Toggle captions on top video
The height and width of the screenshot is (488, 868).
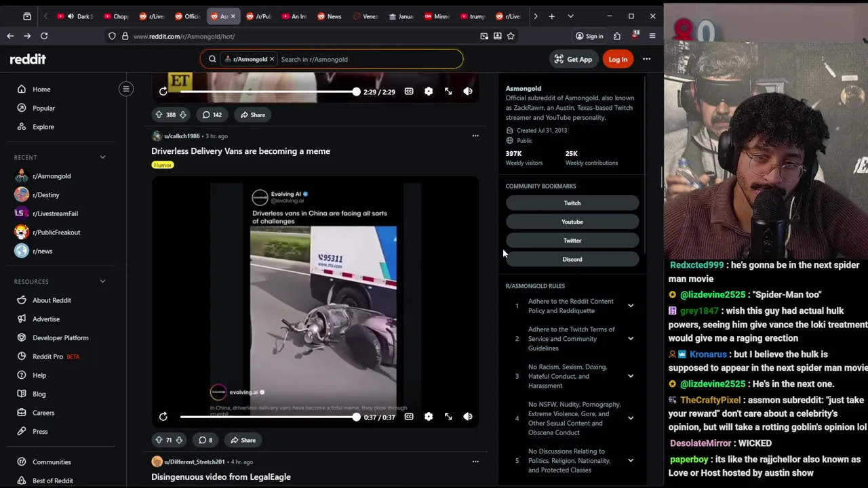coord(409,91)
